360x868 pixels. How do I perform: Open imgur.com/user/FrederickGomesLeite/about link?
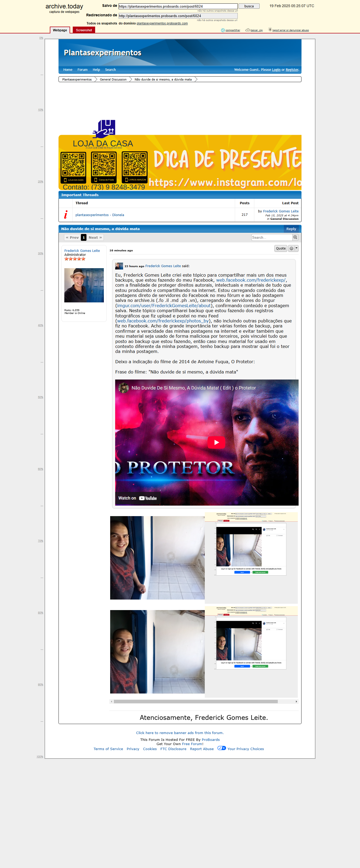(x=164, y=306)
